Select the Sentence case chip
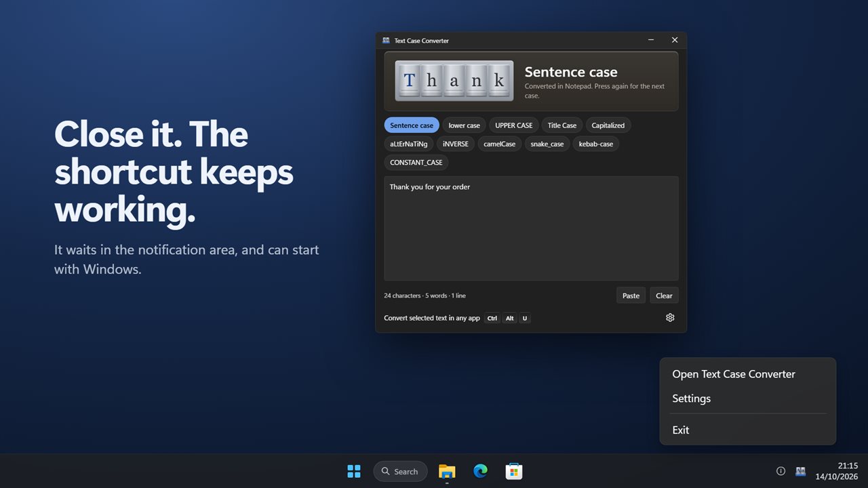 click(x=412, y=125)
